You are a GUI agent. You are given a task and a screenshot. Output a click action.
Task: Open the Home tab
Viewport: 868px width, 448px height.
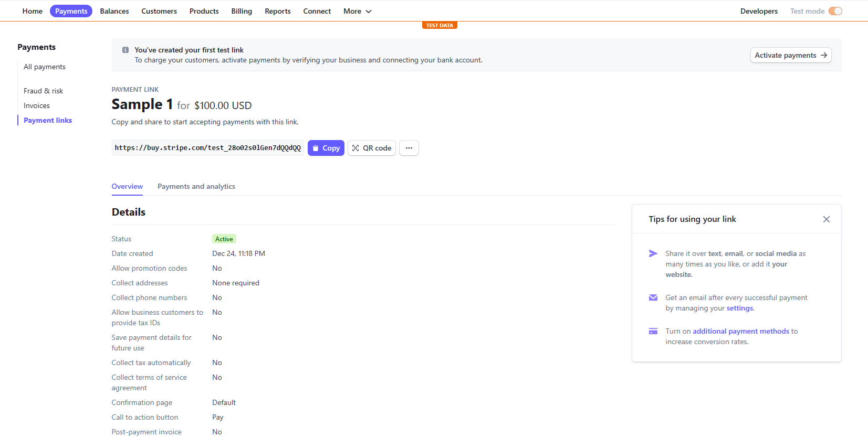point(33,11)
